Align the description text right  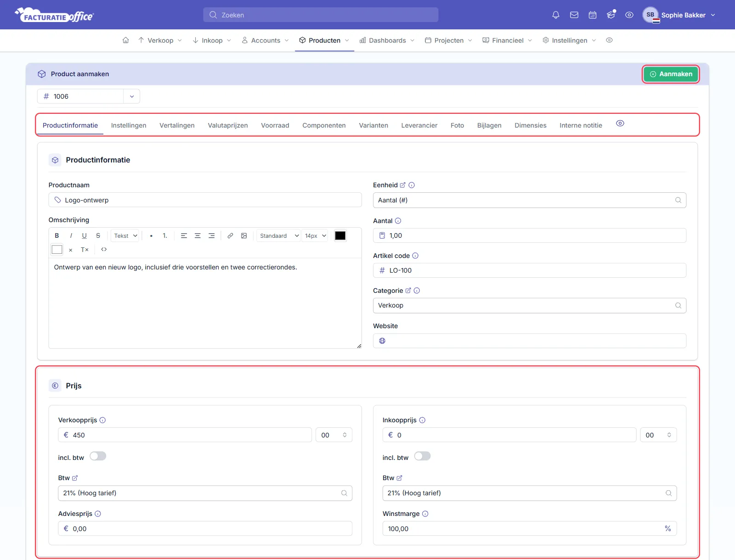[211, 235]
